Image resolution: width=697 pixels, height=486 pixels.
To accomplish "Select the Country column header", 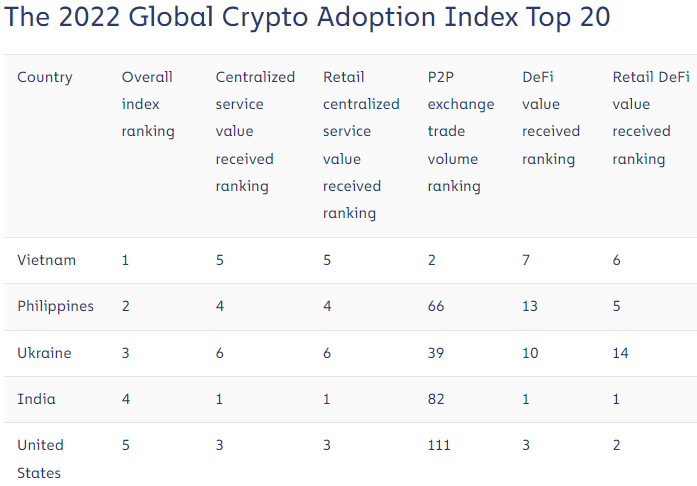I will coord(45,77).
